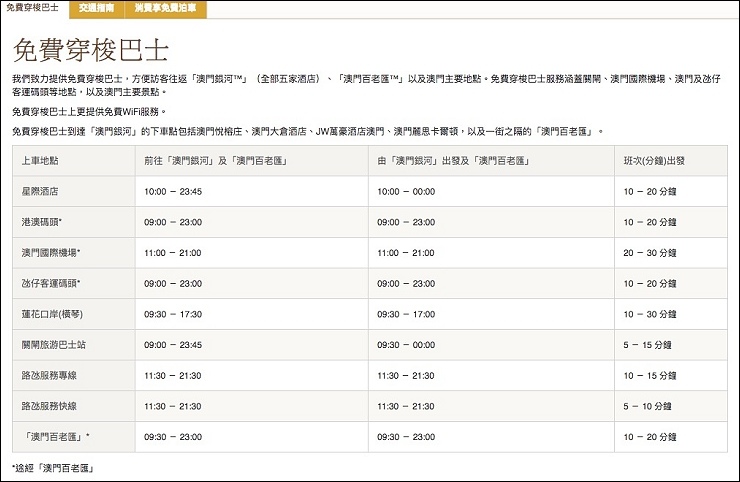Image resolution: width=740 pixels, height=482 pixels.
Task: Click the 5 – 15 分鐘 frequency cell
Action: pyautogui.click(x=648, y=345)
